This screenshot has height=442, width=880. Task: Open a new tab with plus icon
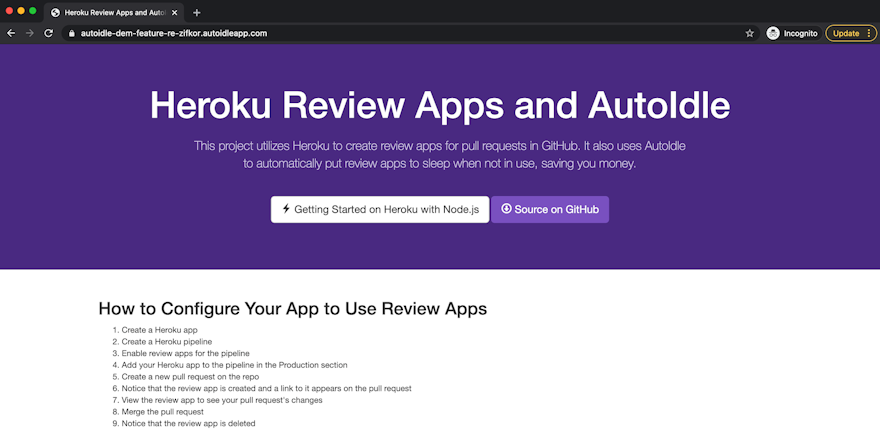click(x=196, y=12)
